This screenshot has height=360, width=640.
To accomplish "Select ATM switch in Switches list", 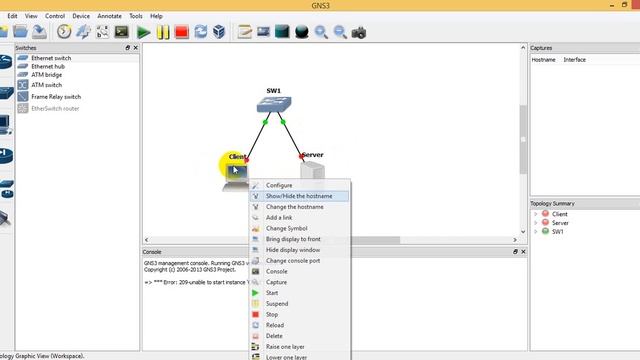I will 47,85.
